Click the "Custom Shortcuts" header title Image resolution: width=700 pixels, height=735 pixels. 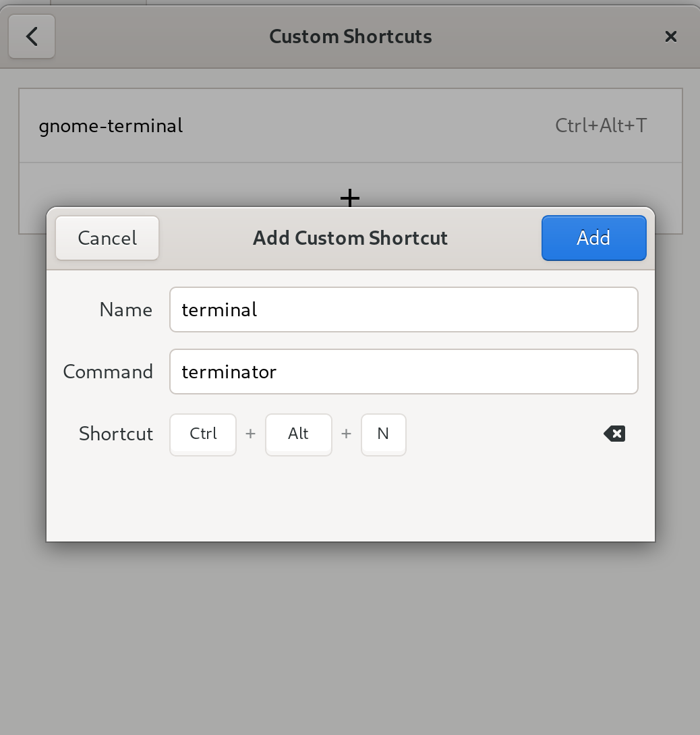pyautogui.click(x=350, y=36)
